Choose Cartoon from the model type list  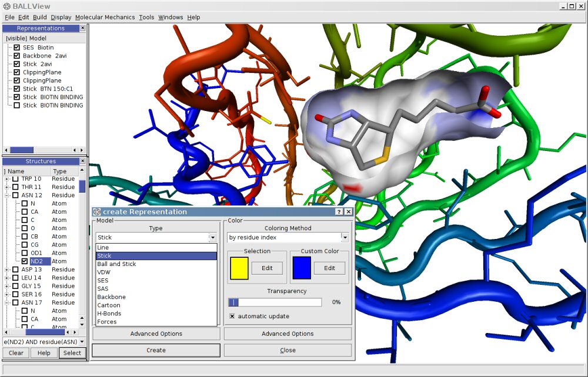point(109,305)
